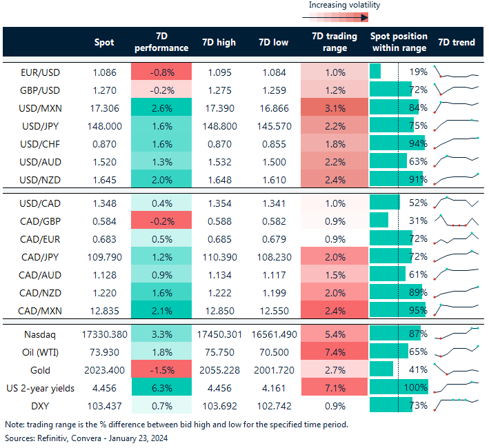This screenshot has height=448, width=489.
Task: Click the EUR/USD 7D trend sparkline
Action: pyautogui.click(x=455, y=72)
